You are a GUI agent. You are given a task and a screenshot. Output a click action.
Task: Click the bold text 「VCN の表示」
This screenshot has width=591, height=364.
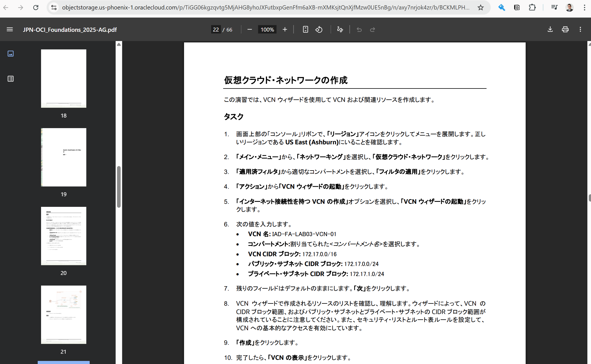287,358
